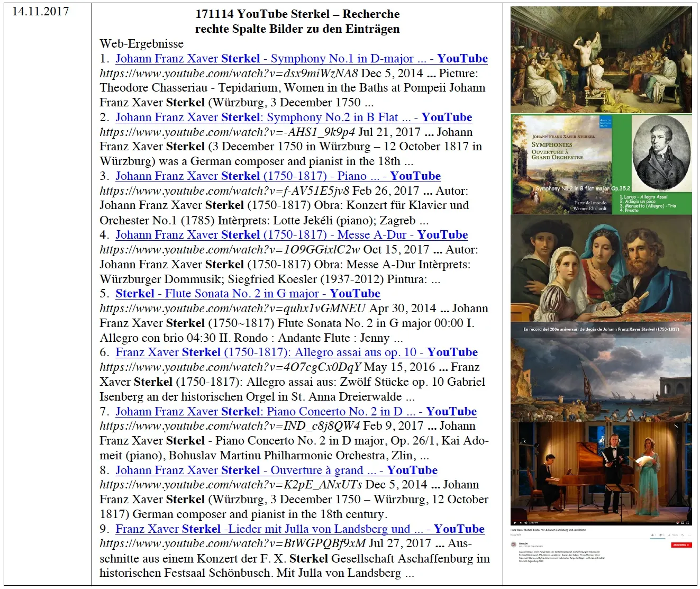
Task: Click URL text ending v=dsx9miWzNA8
Action: coord(229,73)
